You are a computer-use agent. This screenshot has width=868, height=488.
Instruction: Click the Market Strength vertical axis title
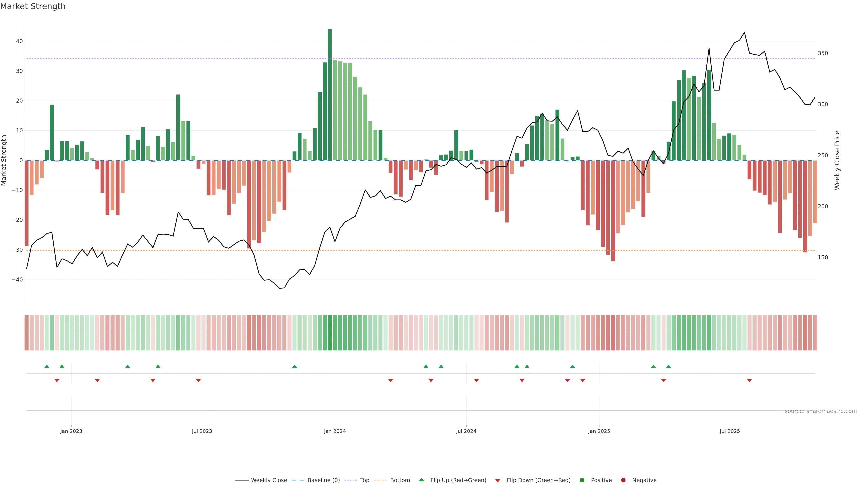(4, 160)
